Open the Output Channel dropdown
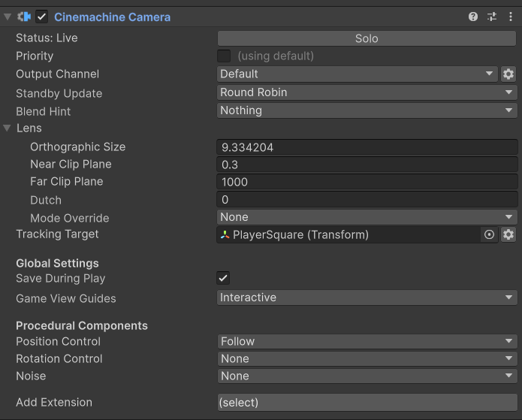This screenshot has width=522, height=420. tap(358, 74)
